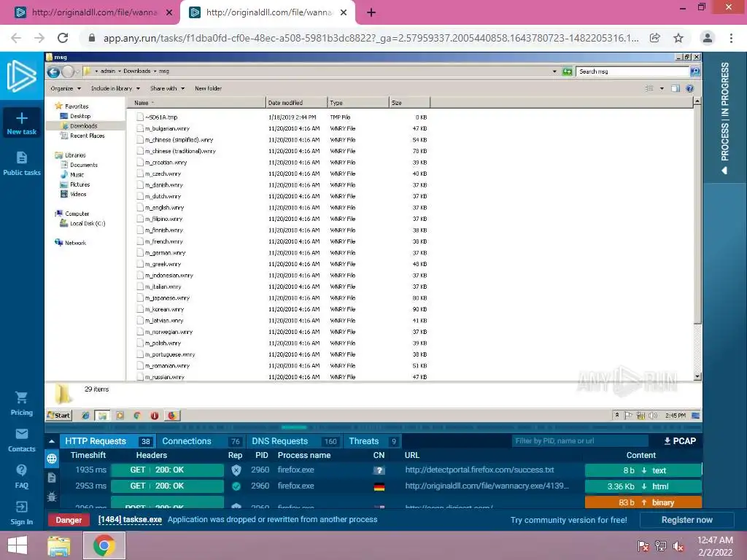Image resolution: width=747 pixels, height=560 pixels.
Task: Start a New task
Action: [21, 123]
